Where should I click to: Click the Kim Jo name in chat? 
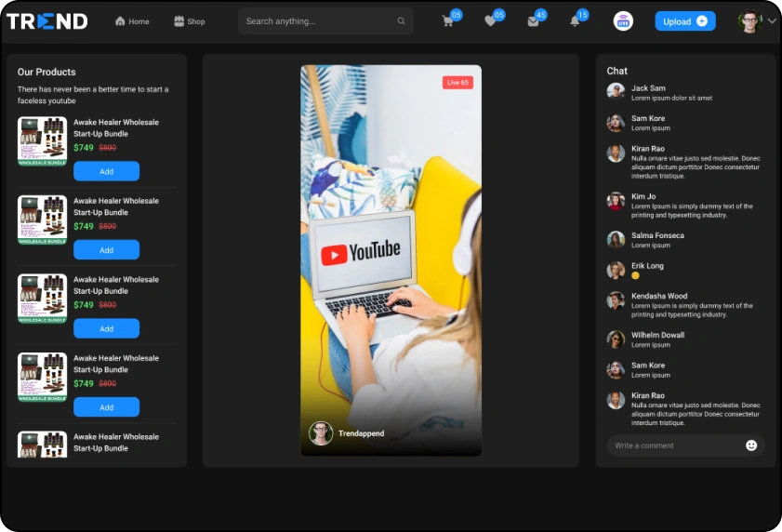(x=643, y=196)
